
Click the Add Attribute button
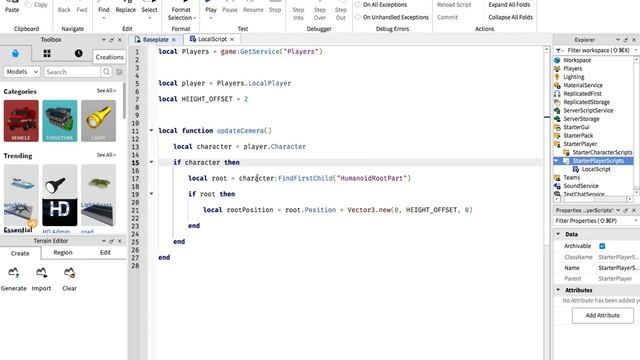[x=602, y=316]
